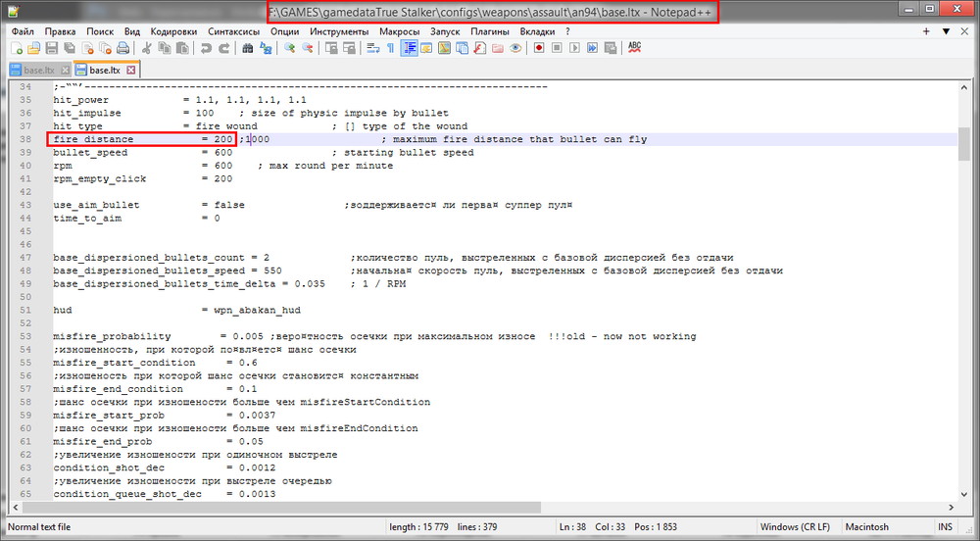This screenshot has width=980, height=541.
Task: Open the Кодировки menu
Action: coord(174,31)
